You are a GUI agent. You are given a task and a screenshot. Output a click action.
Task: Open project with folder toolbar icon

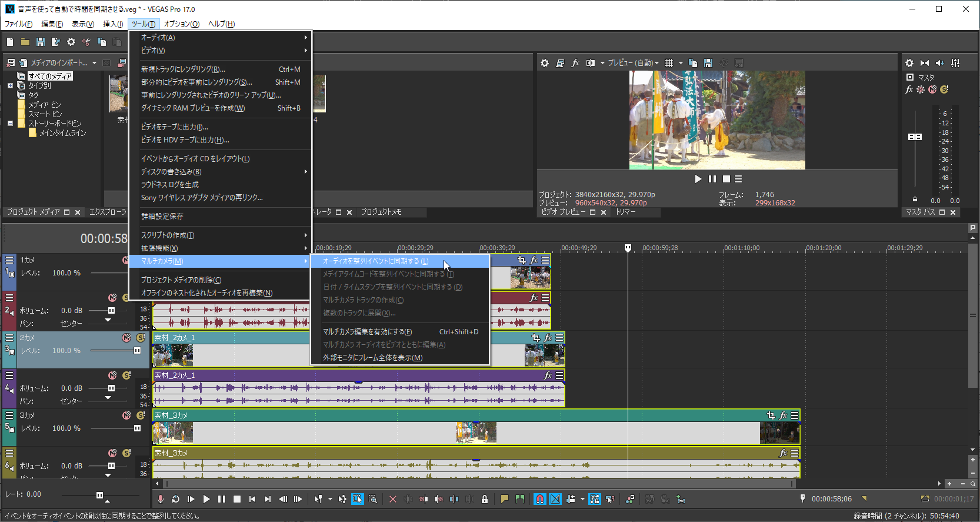click(25, 42)
